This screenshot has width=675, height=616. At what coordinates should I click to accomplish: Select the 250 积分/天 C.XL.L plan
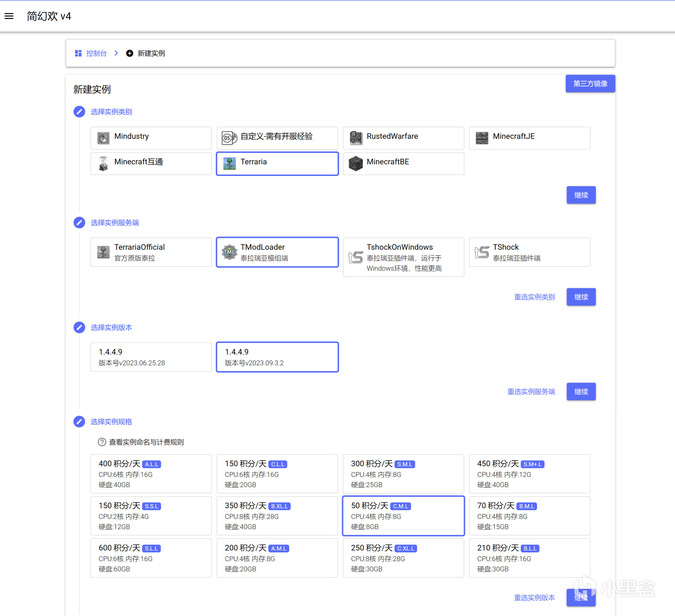click(x=403, y=558)
